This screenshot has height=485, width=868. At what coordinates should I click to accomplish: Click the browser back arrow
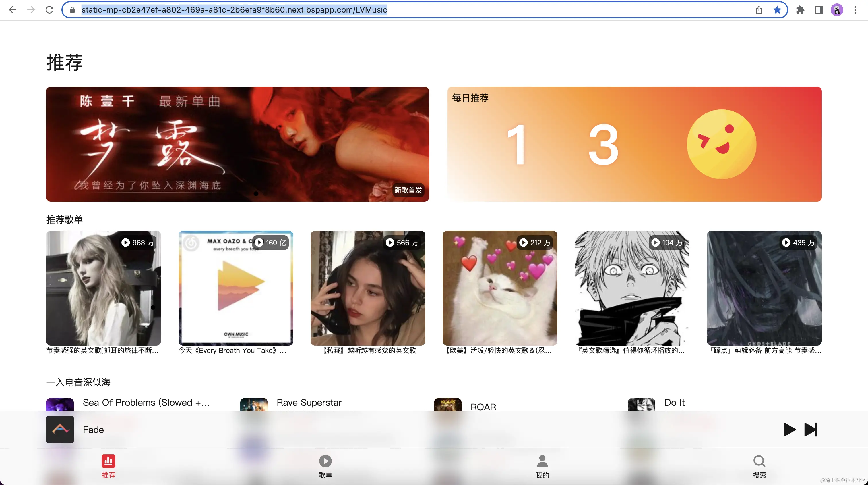(x=12, y=10)
